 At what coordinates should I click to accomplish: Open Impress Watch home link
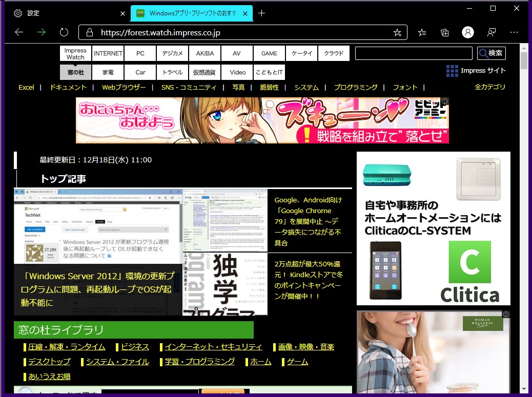coord(75,54)
